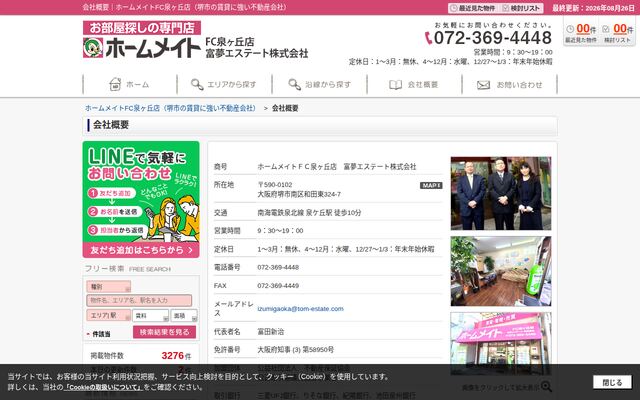Click the clock icon for 最近見た物件 counter

(x=570, y=29)
